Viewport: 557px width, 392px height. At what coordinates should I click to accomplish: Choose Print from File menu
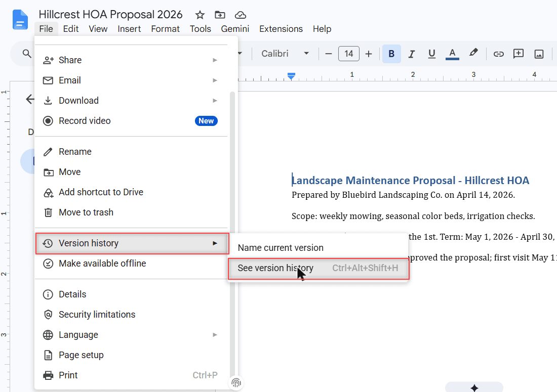coord(132,375)
